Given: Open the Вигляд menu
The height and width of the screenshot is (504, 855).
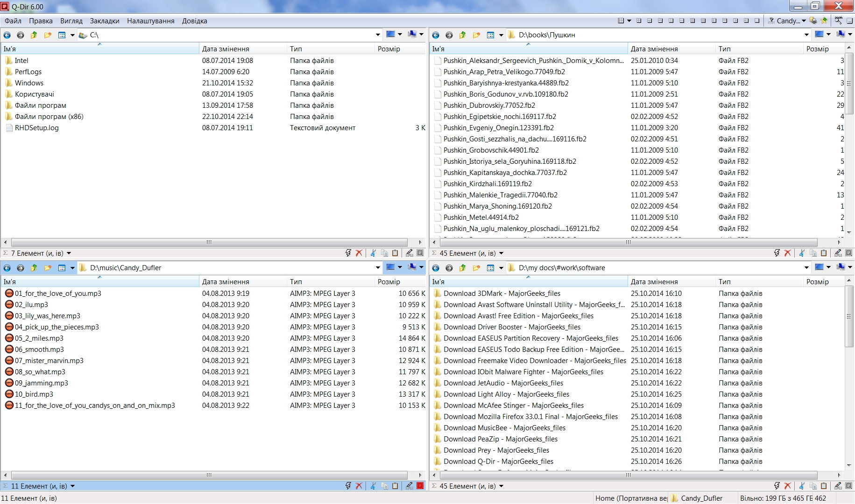Looking at the screenshot, I should [x=71, y=21].
